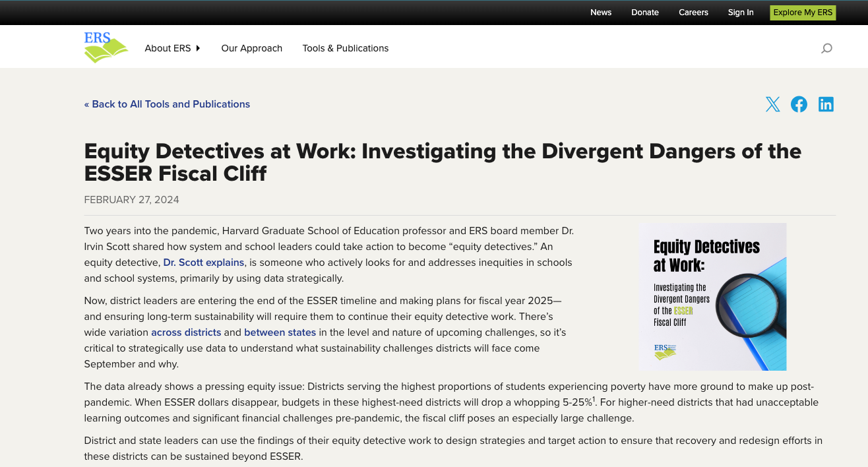Open the Dr. Scott explains link
This screenshot has width=868, height=467.
pos(203,262)
